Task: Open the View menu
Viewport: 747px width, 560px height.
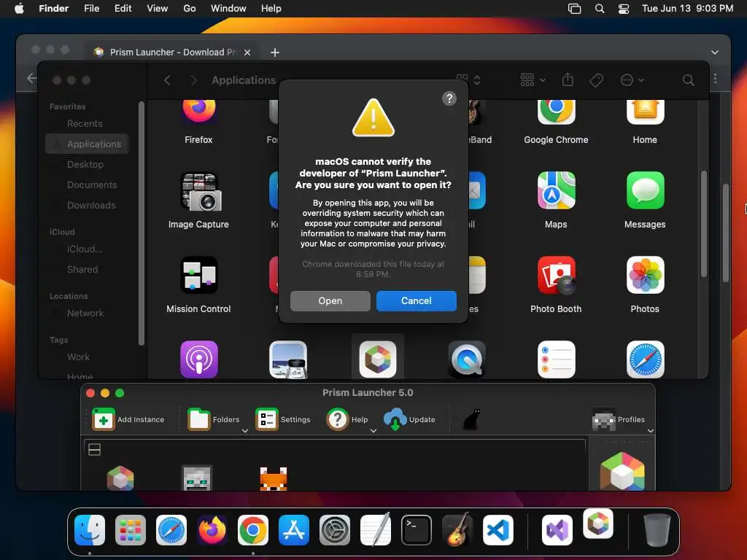Action: [158, 9]
